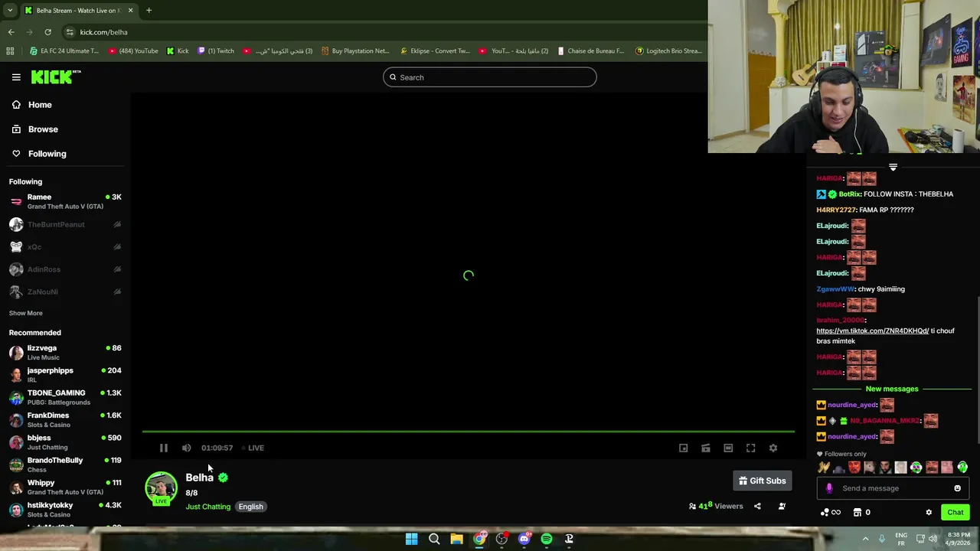Open ZaNoUNi channel in Following list

tap(65, 292)
